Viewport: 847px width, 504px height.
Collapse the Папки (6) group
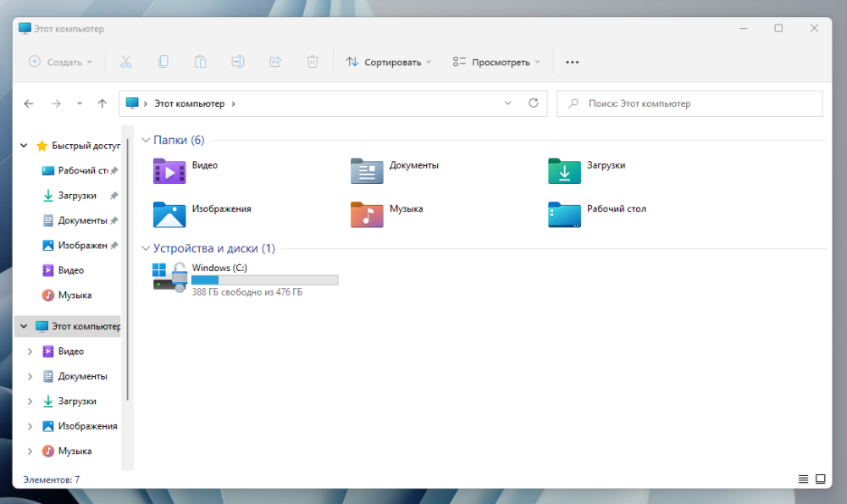click(146, 140)
